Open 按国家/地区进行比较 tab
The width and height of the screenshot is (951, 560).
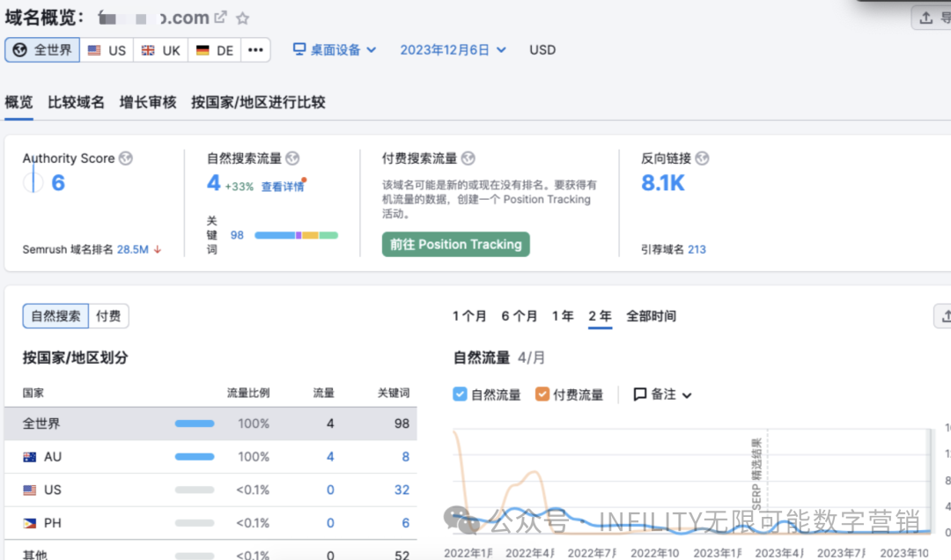coord(258,102)
